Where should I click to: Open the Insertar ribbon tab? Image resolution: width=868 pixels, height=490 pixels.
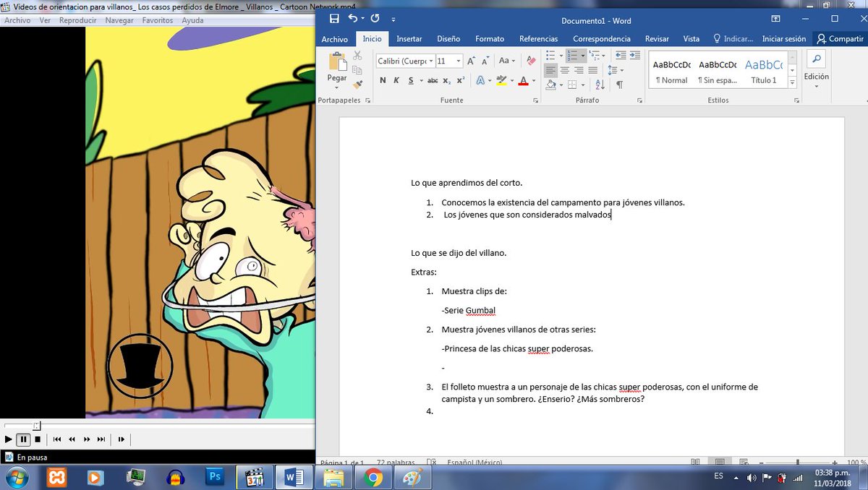tap(409, 39)
